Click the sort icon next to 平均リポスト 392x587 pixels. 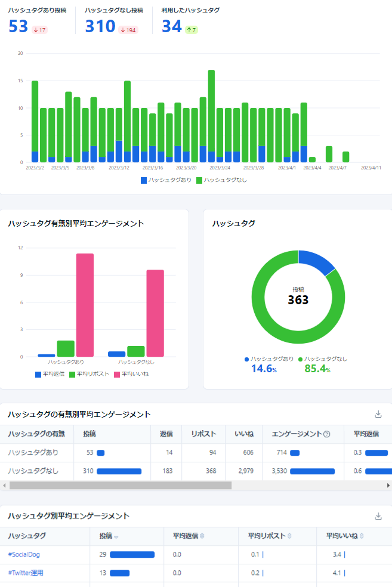click(x=289, y=536)
